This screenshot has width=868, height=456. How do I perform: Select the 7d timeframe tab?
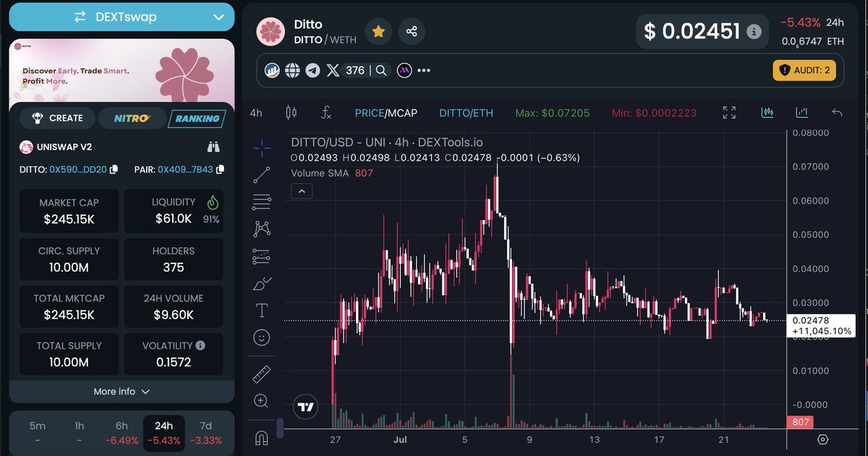[206, 433]
